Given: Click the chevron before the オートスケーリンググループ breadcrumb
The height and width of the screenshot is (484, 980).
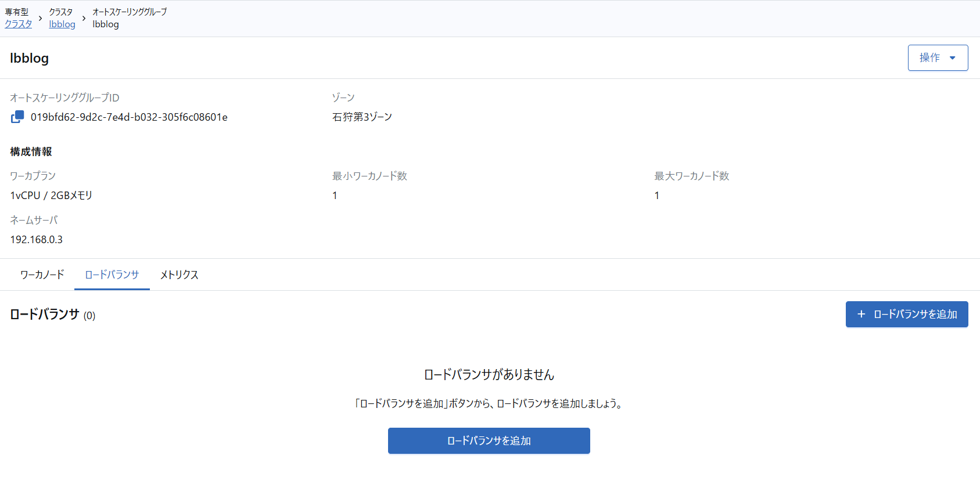Looking at the screenshot, I should click(x=84, y=19).
